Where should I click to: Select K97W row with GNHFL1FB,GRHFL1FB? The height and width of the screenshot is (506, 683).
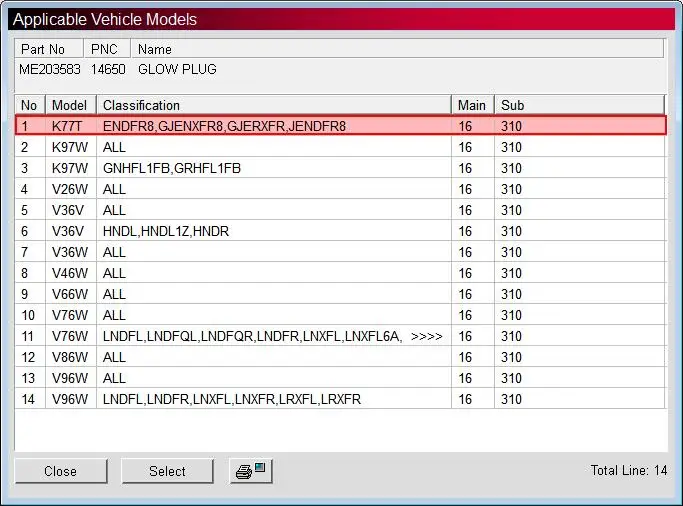coord(341,168)
